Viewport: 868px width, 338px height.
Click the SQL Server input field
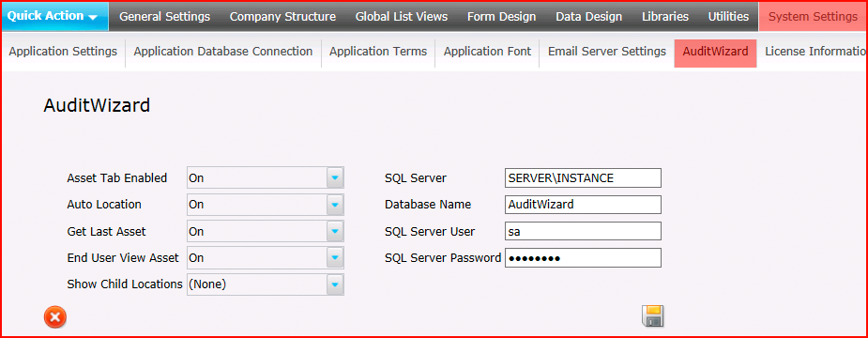(x=583, y=177)
